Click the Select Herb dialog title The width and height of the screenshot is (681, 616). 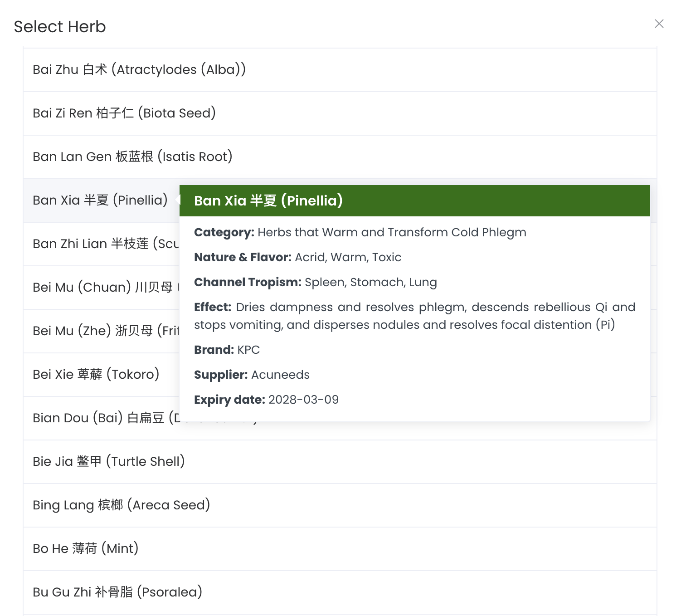click(60, 27)
